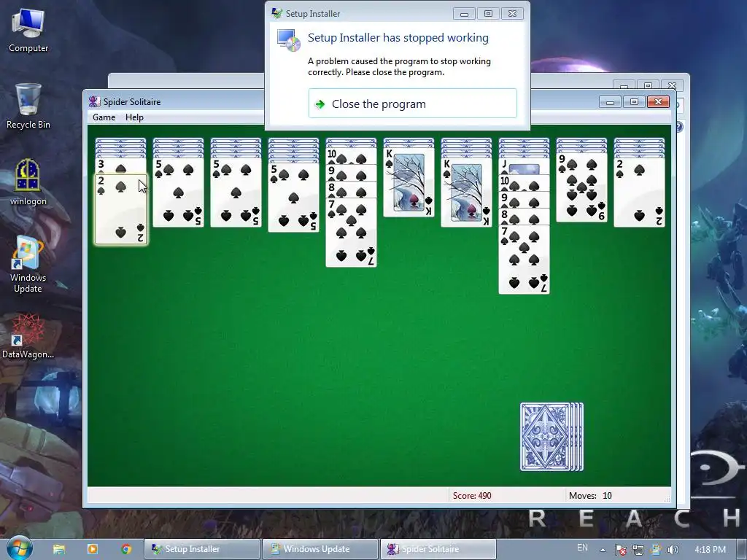Select the Windows Update desktop shortcut
747x560 pixels.
click(28, 264)
